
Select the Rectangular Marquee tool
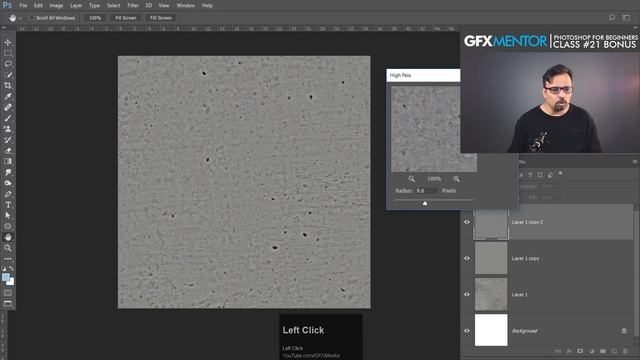8,53
